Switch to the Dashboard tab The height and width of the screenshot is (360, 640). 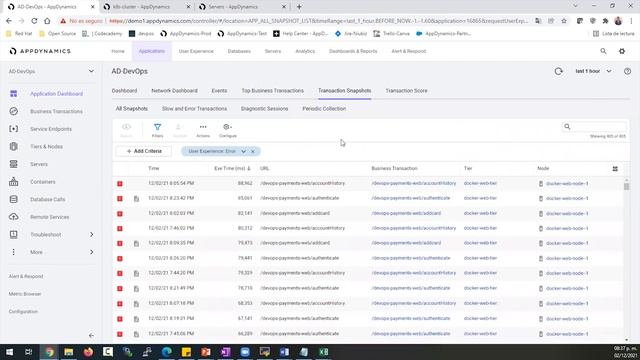pos(124,91)
